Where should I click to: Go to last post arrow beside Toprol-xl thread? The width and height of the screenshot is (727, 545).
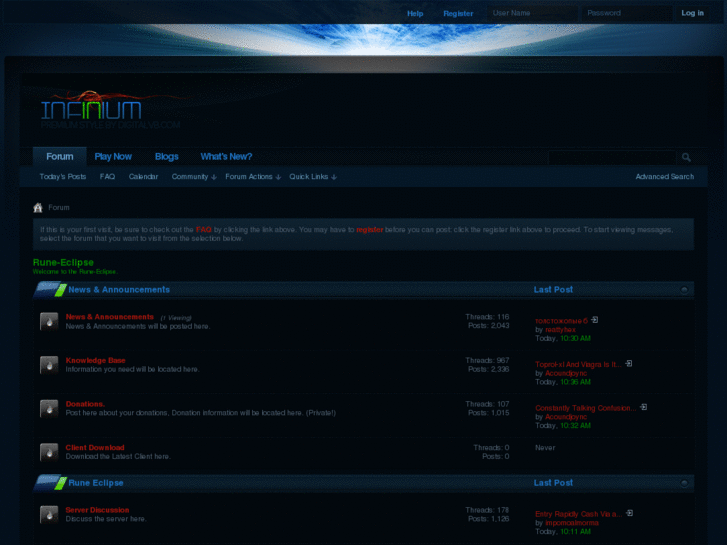[x=629, y=364]
